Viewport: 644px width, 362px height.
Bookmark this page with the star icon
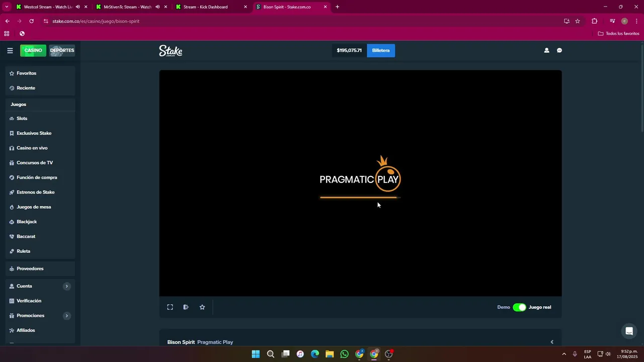(578, 21)
